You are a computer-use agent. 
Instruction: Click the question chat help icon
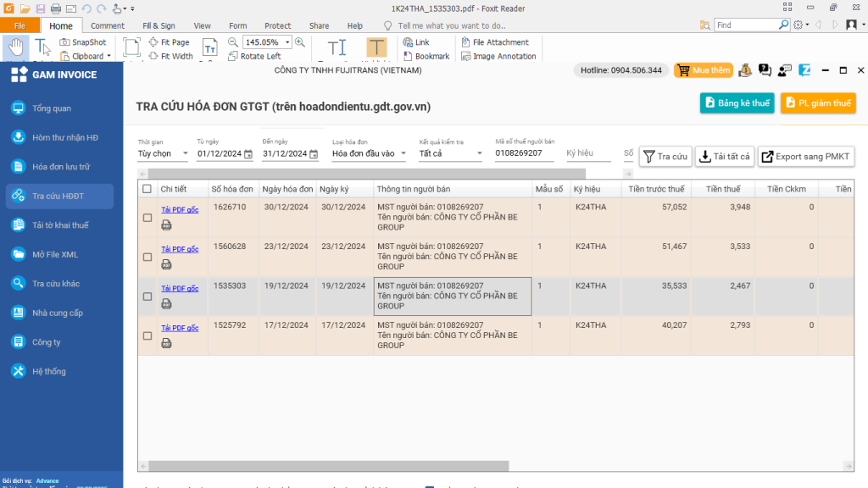765,70
